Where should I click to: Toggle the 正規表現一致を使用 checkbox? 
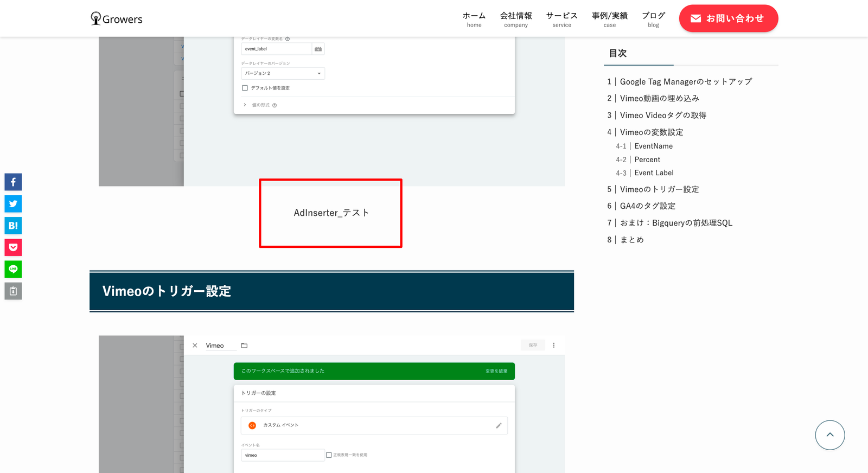tap(329, 455)
